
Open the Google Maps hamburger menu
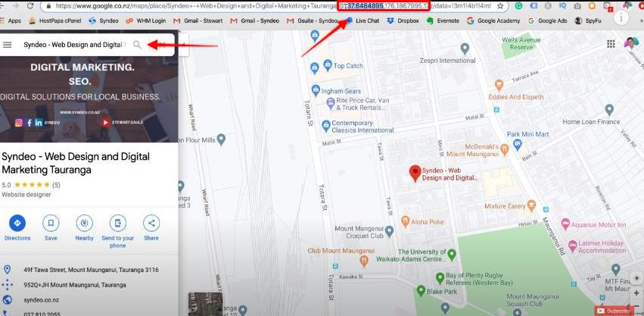point(8,45)
